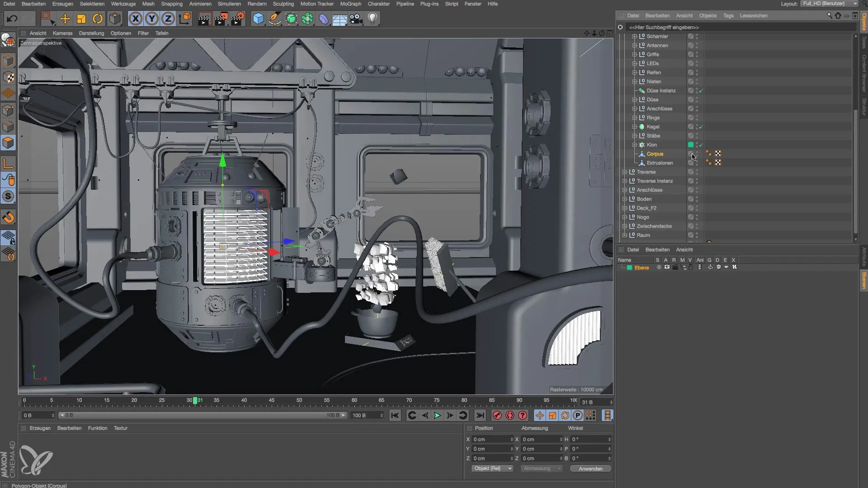
Task: Click the Ebene layer green color swatch
Action: [x=629, y=267]
